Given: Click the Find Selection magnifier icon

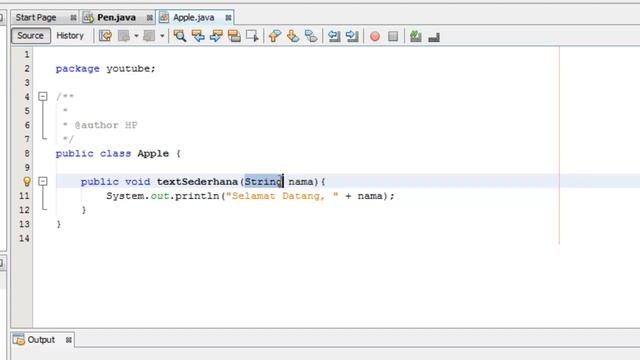Looking at the screenshot, I should 180,36.
